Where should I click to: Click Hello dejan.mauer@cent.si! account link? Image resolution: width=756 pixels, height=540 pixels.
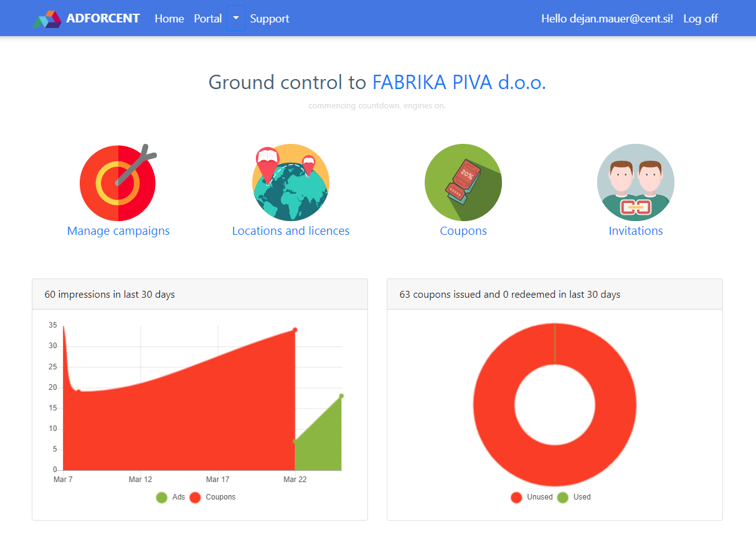click(x=607, y=19)
